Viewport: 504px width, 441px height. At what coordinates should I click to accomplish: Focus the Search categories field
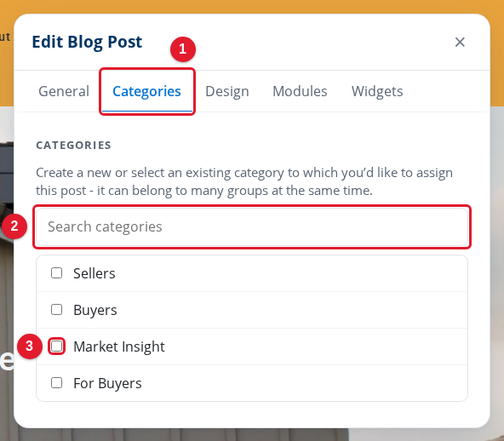tap(252, 226)
